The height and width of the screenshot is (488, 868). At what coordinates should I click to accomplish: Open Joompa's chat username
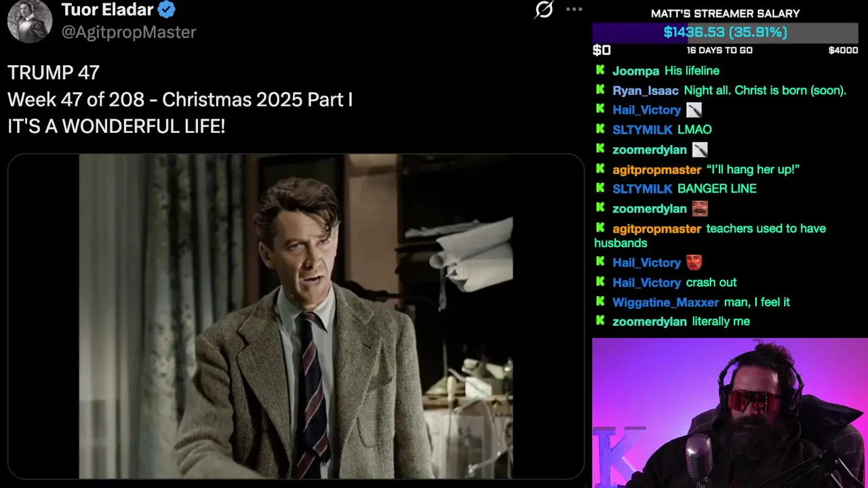click(635, 71)
